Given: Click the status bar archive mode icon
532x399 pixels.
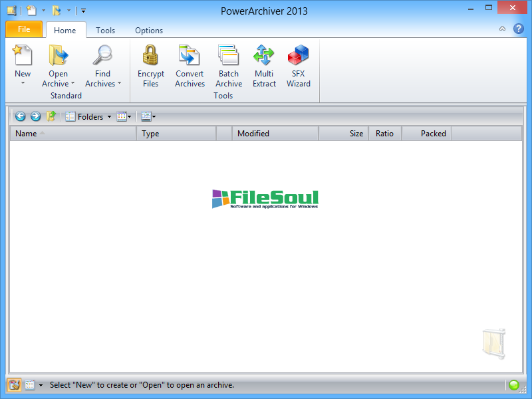Looking at the screenshot, I should pos(14,385).
